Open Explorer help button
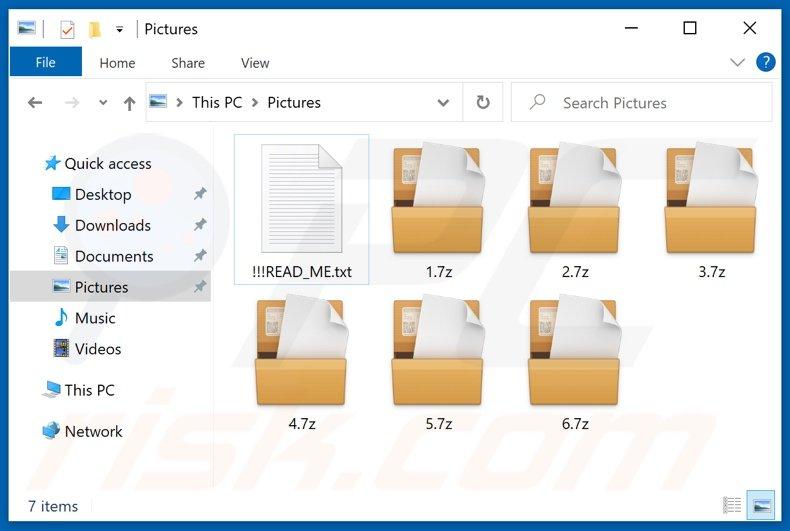790x531 pixels. (x=765, y=62)
